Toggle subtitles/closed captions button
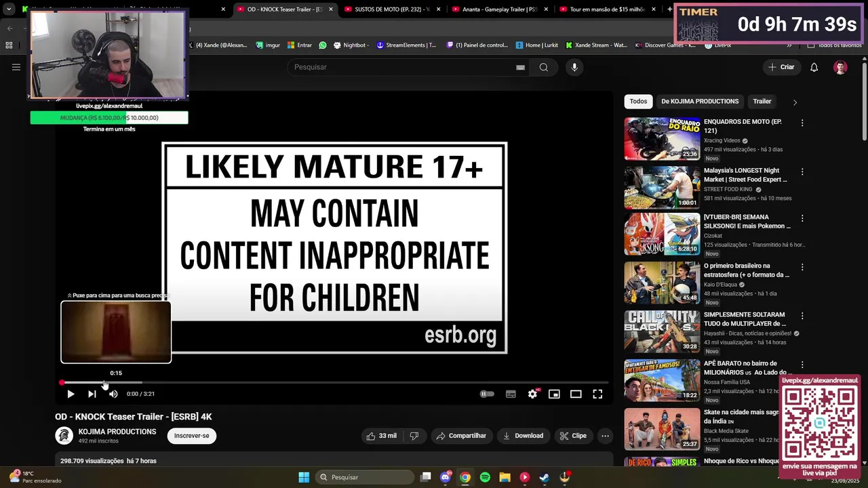 511,394
